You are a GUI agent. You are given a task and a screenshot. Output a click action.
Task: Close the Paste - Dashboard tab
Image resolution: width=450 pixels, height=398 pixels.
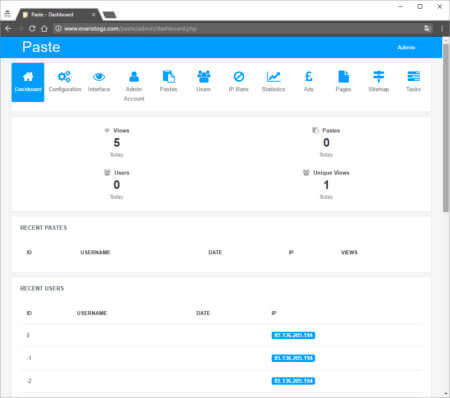[x=94, y=15]
